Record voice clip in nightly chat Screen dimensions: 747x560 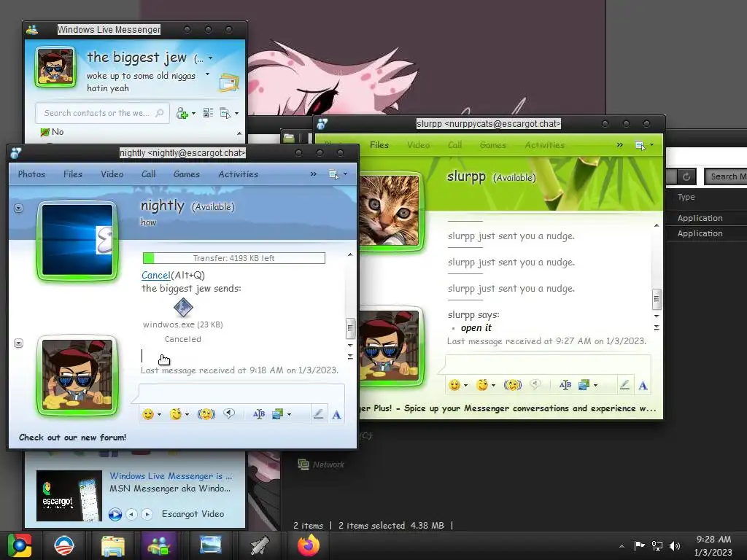click(229, 414)
